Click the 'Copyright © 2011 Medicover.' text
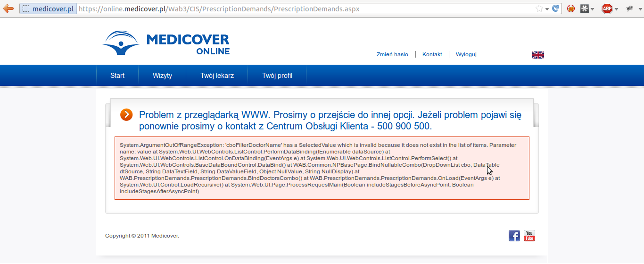The height and width of the screenshot is (264, 644). [x=142, y=236]
